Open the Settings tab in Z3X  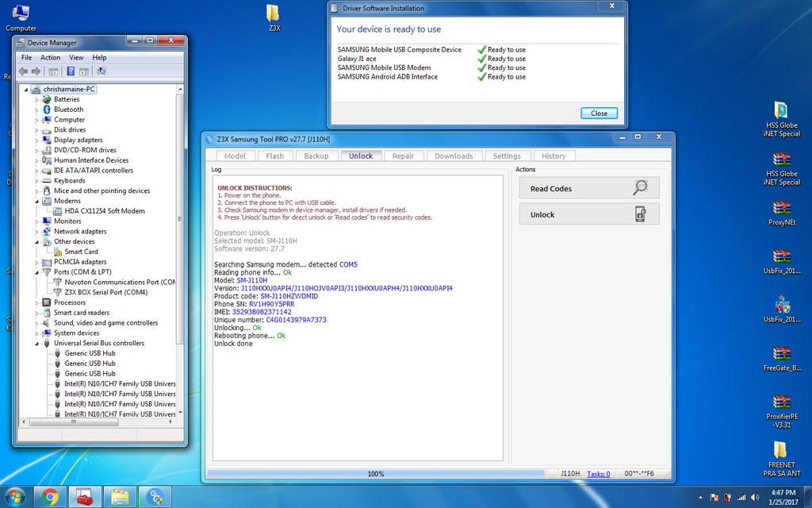507,156
